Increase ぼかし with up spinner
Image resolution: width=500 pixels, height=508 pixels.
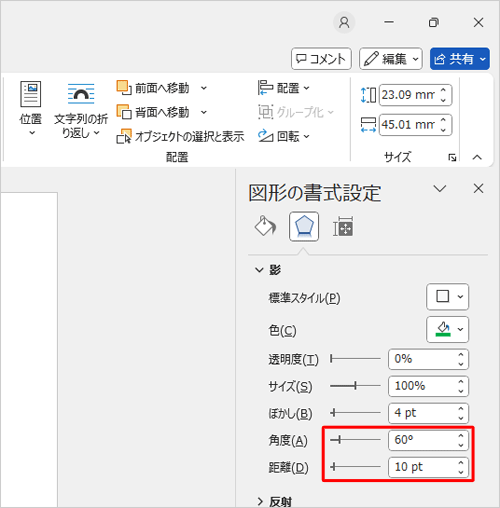tap(461, 409)
